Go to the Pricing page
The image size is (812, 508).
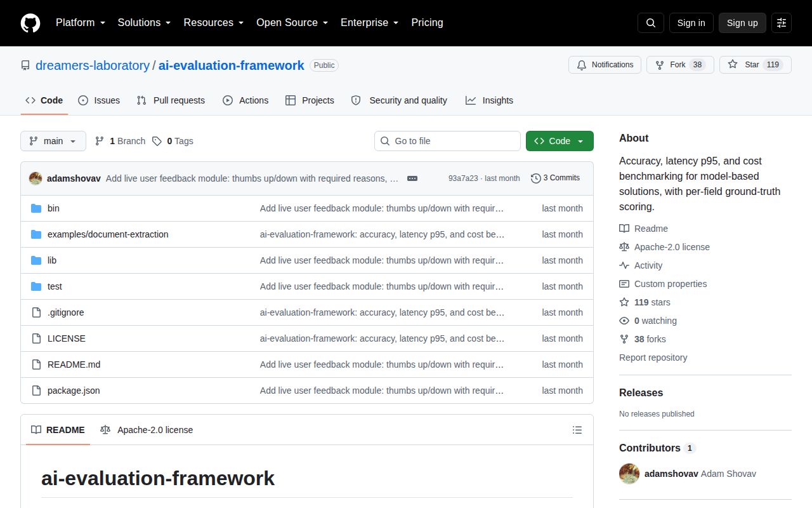(x=427, y=23)
